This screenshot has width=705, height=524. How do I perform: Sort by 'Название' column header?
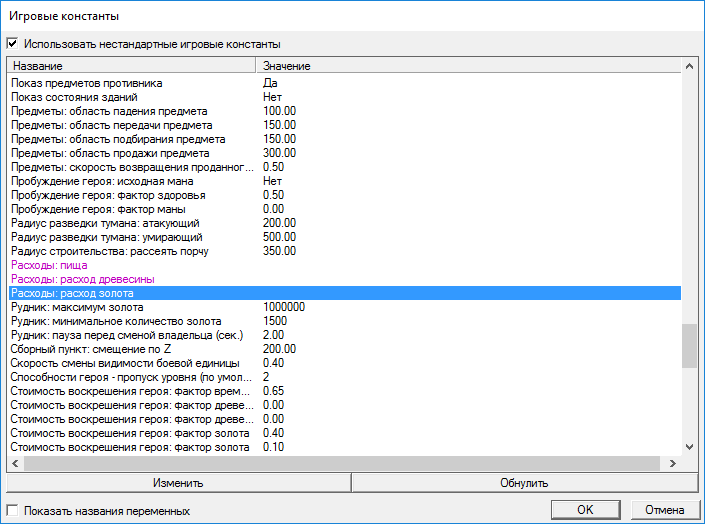point(132,66)
